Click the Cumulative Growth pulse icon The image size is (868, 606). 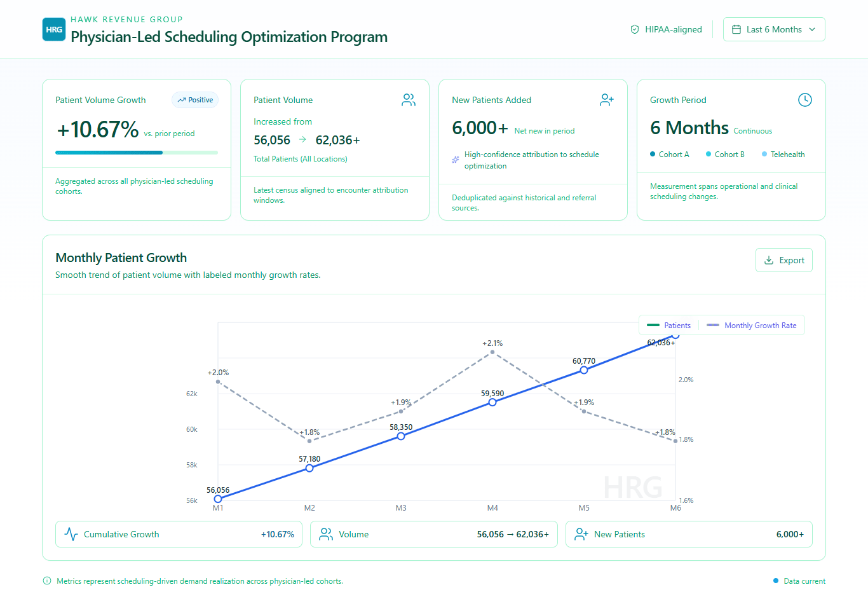click(71, 534)
